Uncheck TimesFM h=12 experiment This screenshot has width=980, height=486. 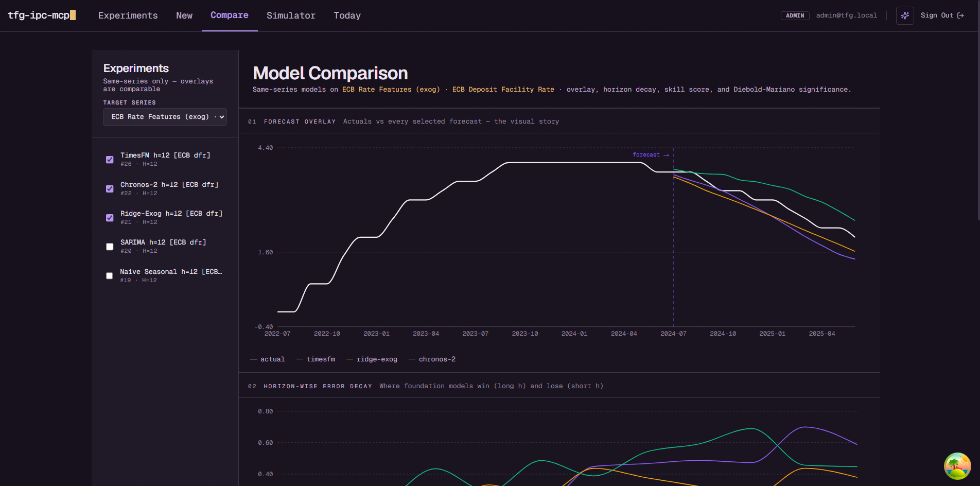point(110,160)
